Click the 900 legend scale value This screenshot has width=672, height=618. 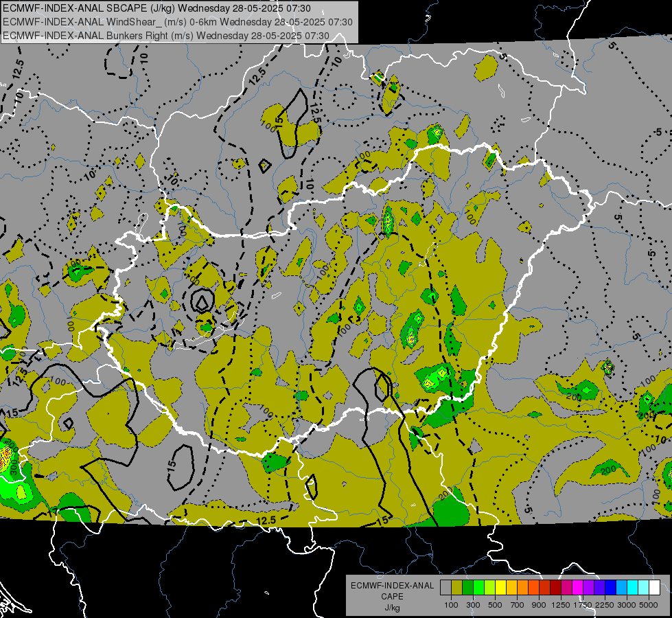pyautogui.click(x=539, y=605)
